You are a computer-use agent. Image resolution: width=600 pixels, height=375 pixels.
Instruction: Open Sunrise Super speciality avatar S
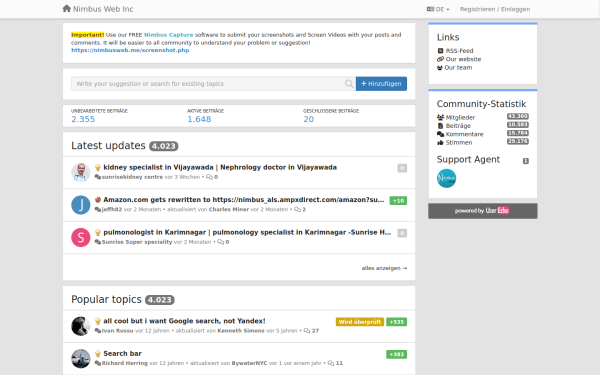(81, 237)
